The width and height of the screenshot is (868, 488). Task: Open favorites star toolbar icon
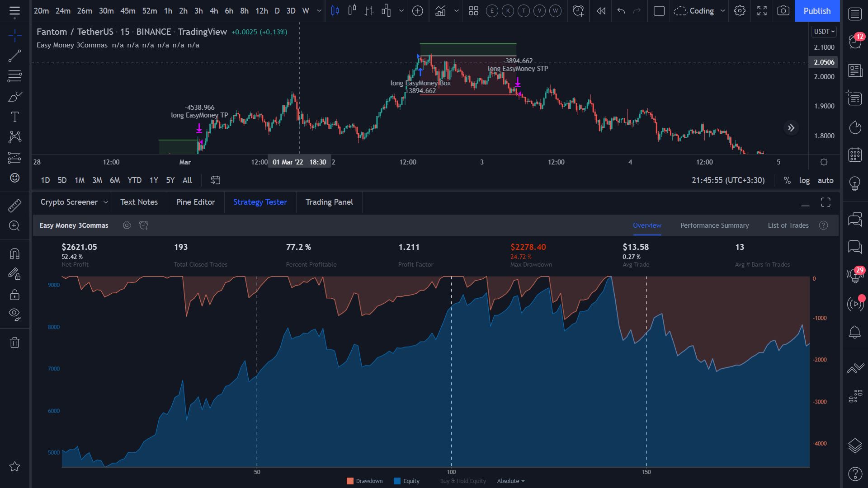pyautogui.click(x=14, y=466)
